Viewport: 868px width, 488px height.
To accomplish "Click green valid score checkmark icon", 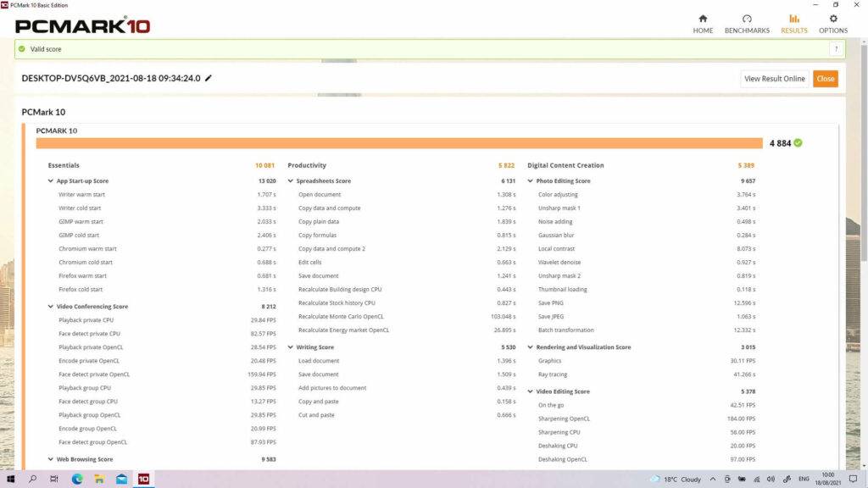I will 21,48.
